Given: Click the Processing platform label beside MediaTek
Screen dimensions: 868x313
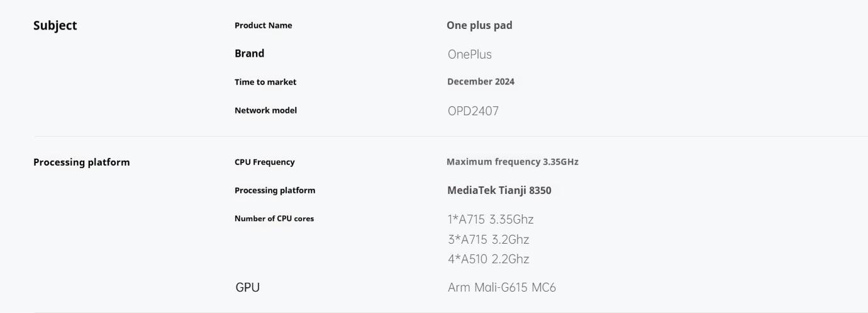Looking at the screenshot, I should coord(274,190).
